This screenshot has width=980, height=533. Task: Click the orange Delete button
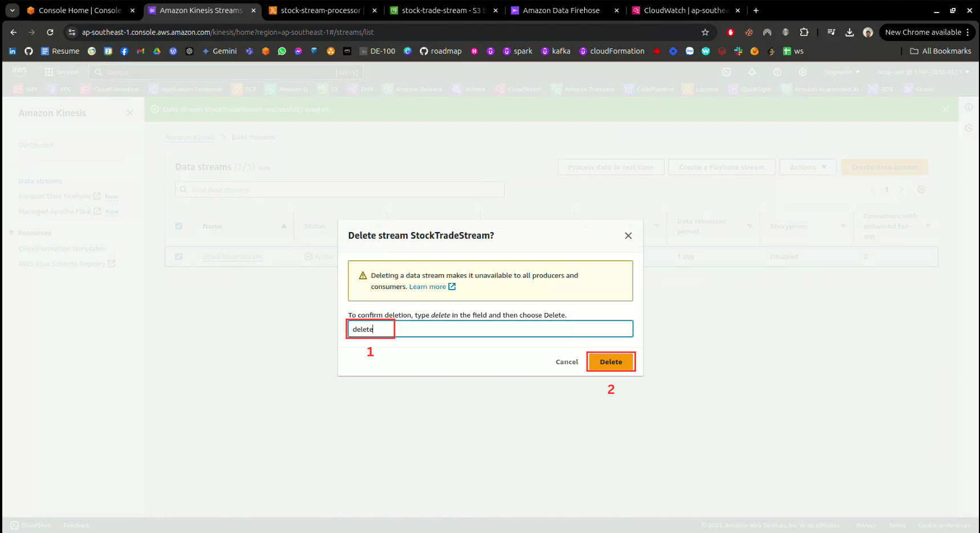click(x=610, y=362)
